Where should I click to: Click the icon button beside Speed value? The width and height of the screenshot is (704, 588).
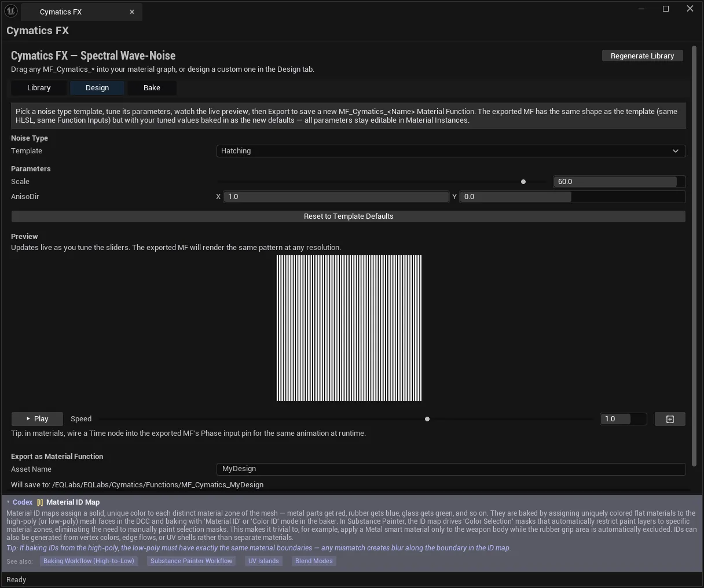pyautogui.click(x=670, y=419)
